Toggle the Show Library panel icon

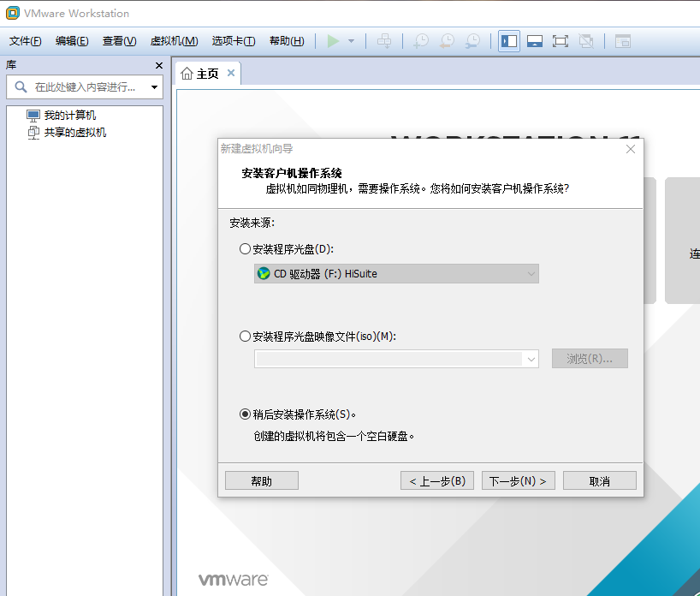point(509,41)
